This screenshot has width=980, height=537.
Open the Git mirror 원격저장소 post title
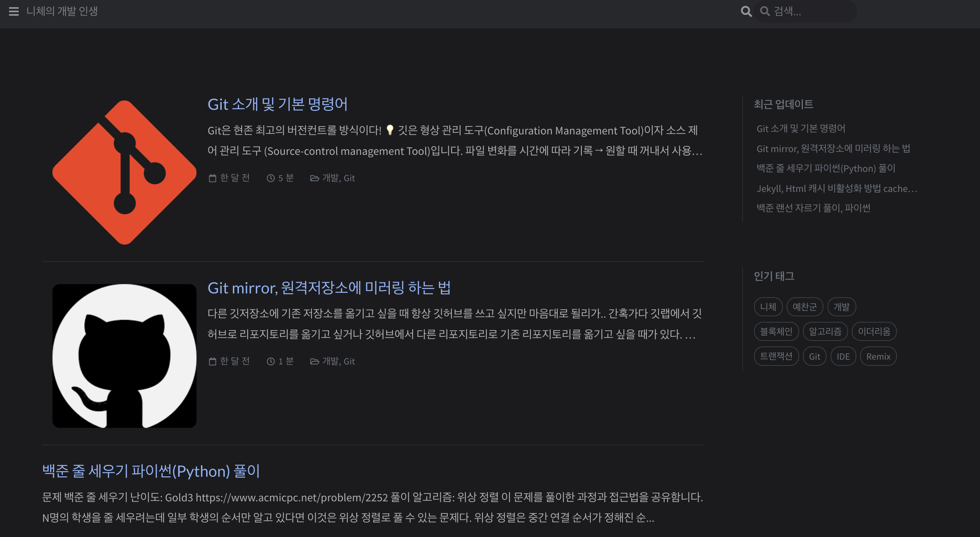tap(329, 288)
